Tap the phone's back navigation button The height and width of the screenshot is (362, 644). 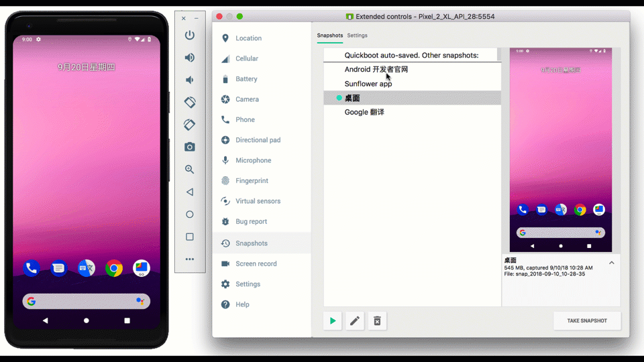pyautogui.click(x=45, y=320)
